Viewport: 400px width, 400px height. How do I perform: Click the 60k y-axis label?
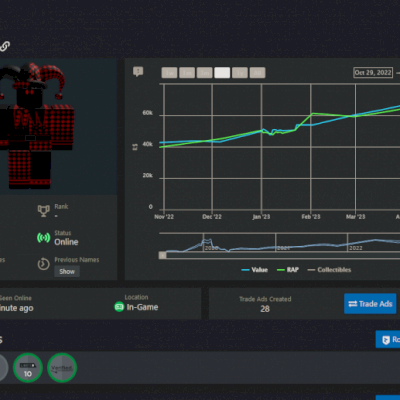click(148, 113)
